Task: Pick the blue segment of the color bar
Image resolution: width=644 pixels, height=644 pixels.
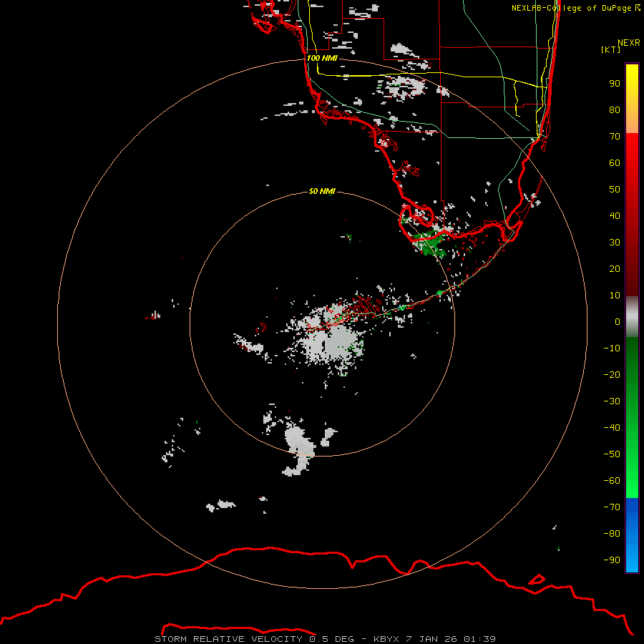Action: tap(632, 535)
